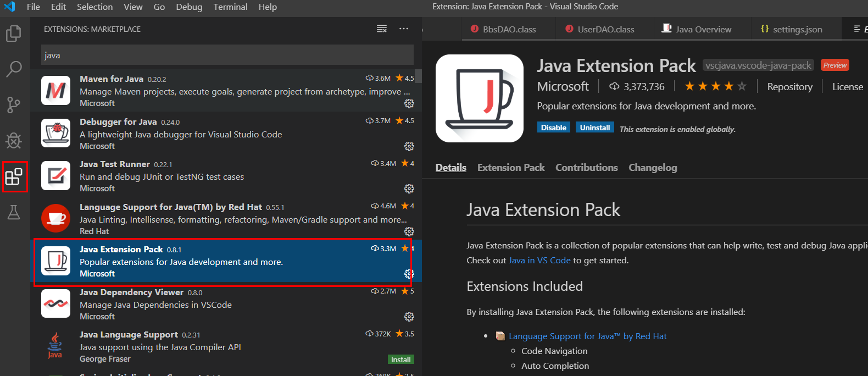Open the Debug view with bug icon
This screenshot has height=376, width=868.
pyautogui.click(x=14, y=141)
